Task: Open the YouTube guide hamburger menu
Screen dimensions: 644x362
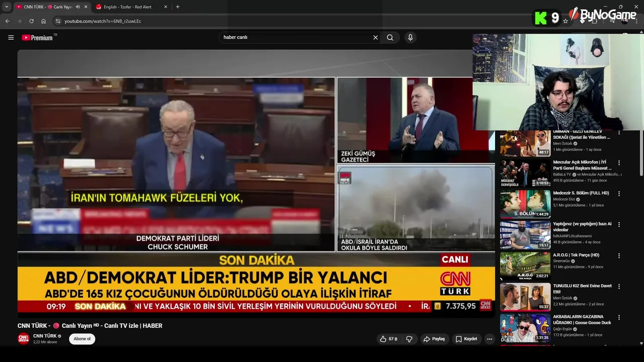Action: click(x=11, y=37)
